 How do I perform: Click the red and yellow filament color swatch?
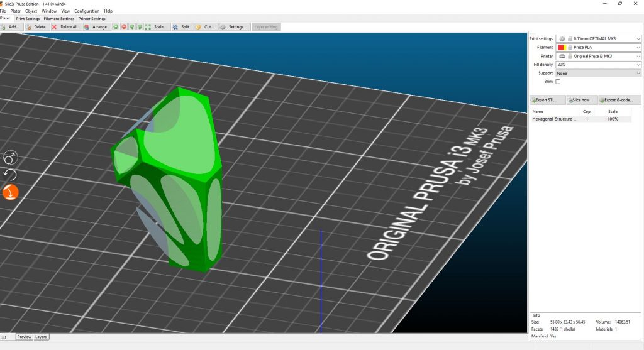coord(562,48)
